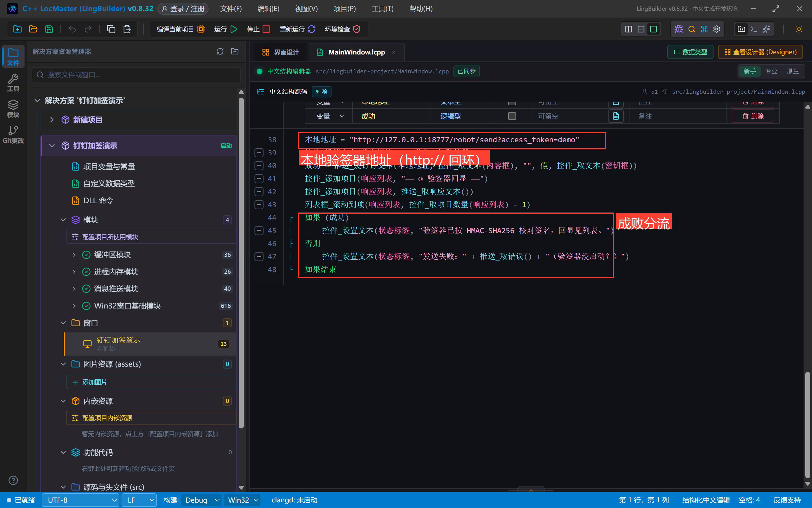812x508 pixels.
Task: Click the 运行 run button
Action: (x=226, y=29)
